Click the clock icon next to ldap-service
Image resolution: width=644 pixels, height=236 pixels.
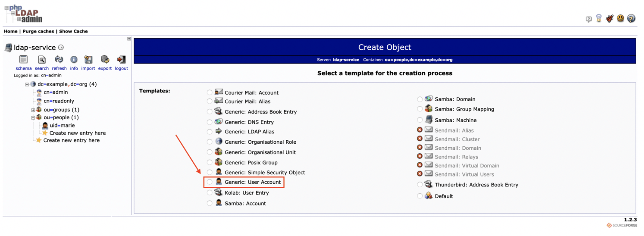pyautogui.click(x=61, y=47)
